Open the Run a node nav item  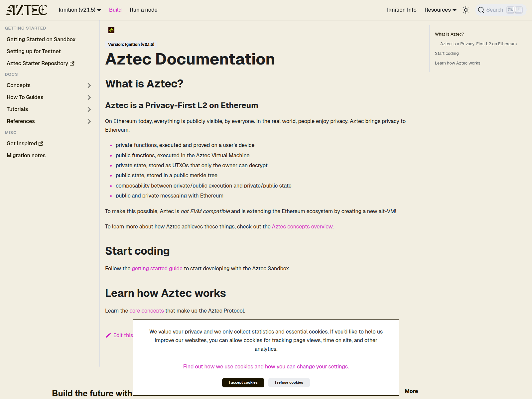pyautogui.click(x=144, y=10)
